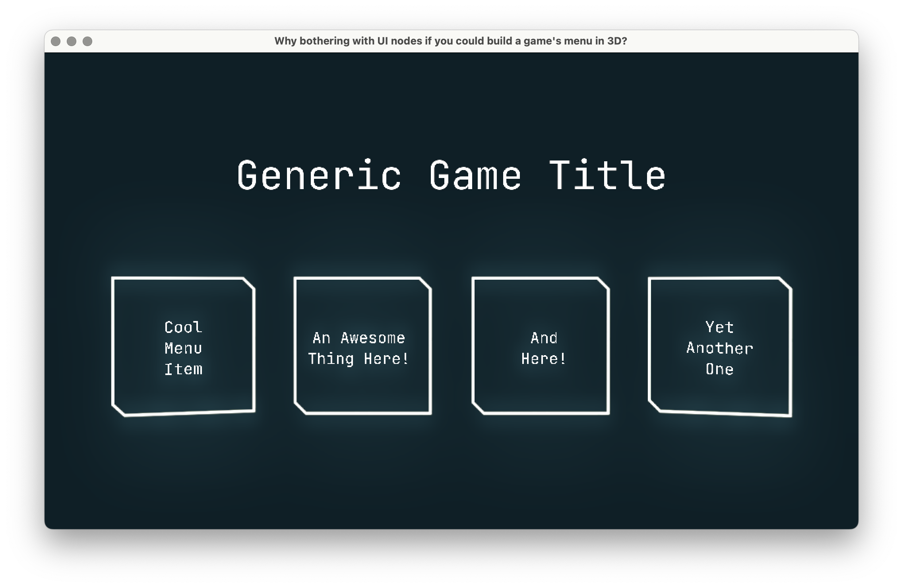Image resolution: width=903 pixels, height=588 pixels.
Task: Click the Generic Game Title heading
Action: pyautogui.click(x=451, y=175)
